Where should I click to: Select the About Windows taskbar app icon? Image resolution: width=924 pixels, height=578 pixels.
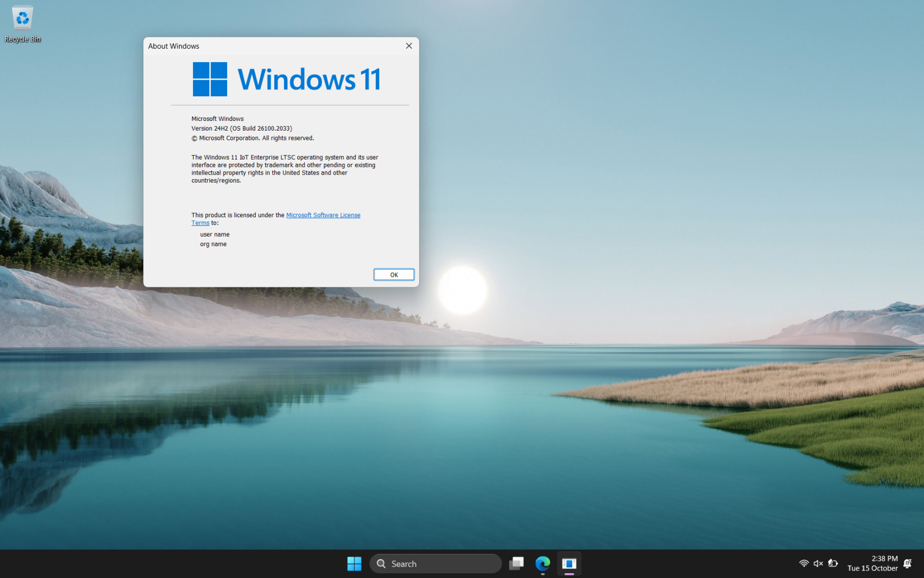pos(569,564)
